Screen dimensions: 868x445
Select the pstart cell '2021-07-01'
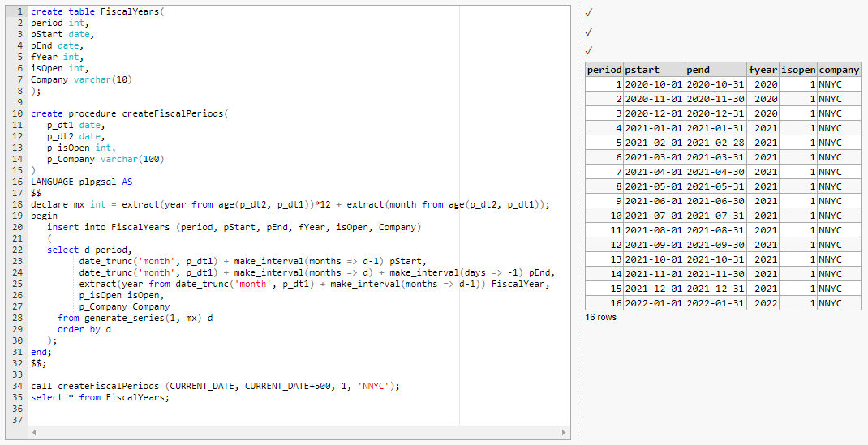(654, 216)
